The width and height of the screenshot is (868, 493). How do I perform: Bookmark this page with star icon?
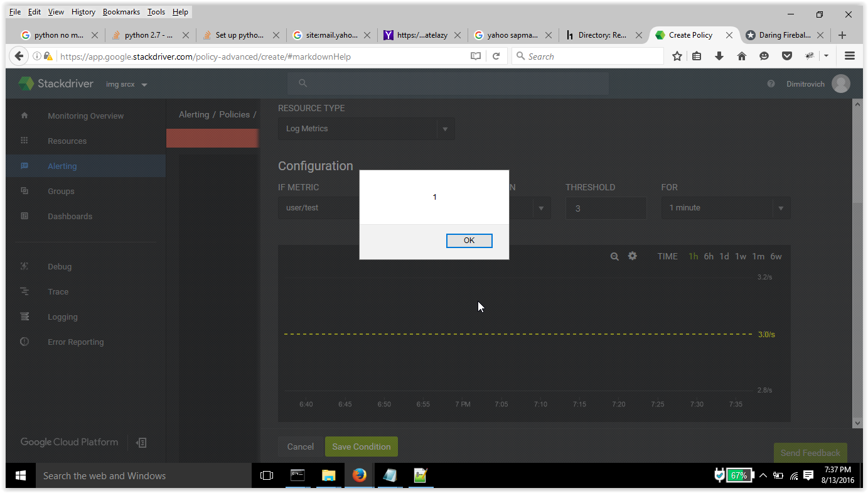(677, 56)
